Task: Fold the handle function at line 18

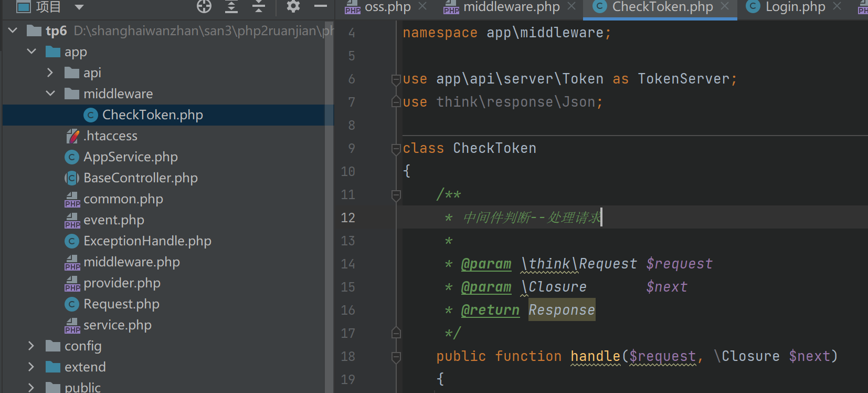Action: (x=396, y=357)
